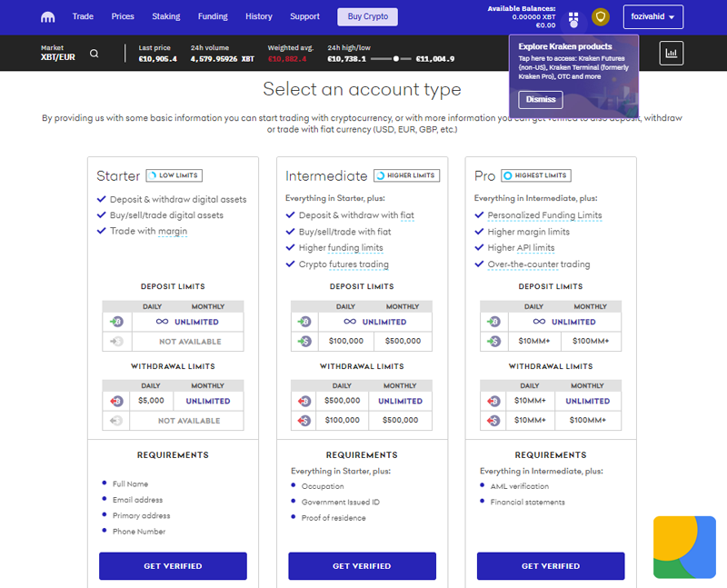This screenshot has height=588, width=727.
Task: Click the Last price €10,905.4 value
Action: coord(157,59)
